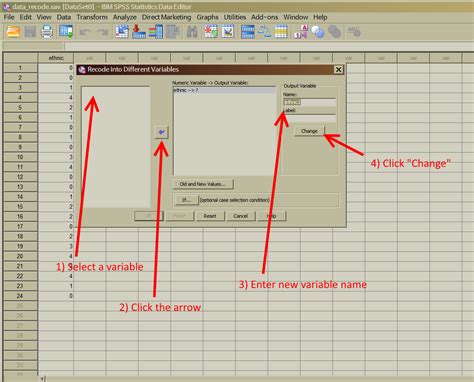The image size is (474, 382).
Task: Click the output variable Name field
Action: [309, 102]
